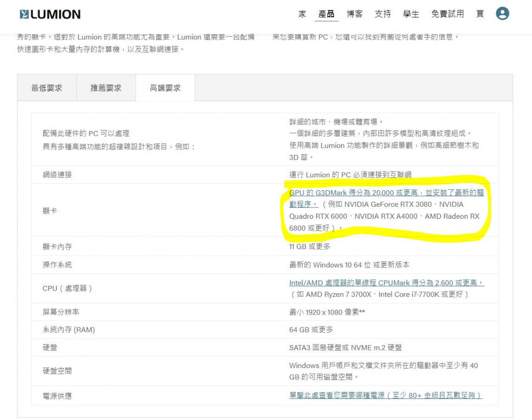Viewport: 532px width, 420px height.
Task: Open the 學生 menu item
Action: point(411,14)
